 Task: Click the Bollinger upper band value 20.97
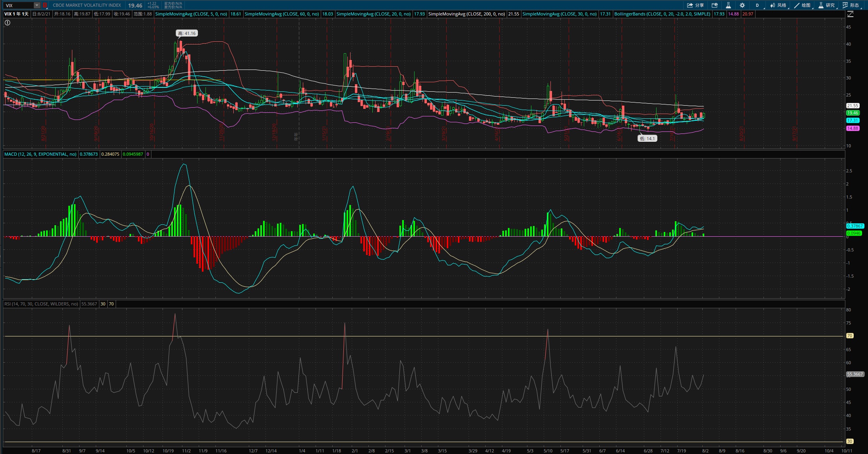click(748, 14)
